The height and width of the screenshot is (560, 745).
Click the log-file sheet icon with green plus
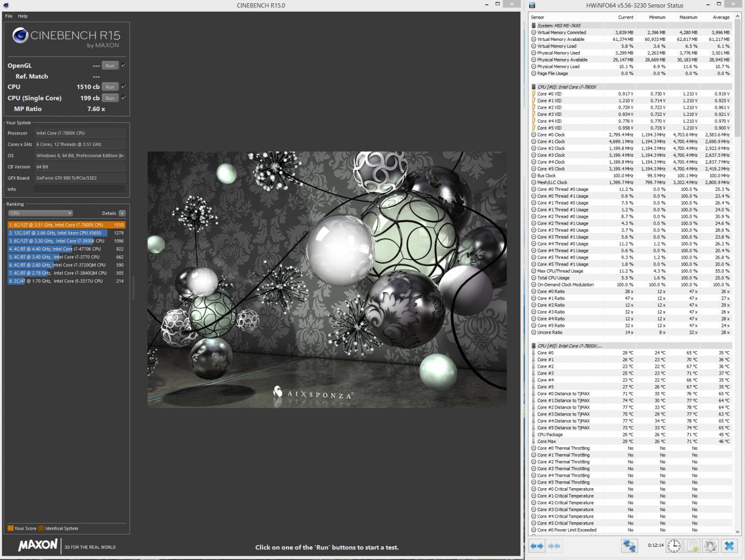pos(692,546)
